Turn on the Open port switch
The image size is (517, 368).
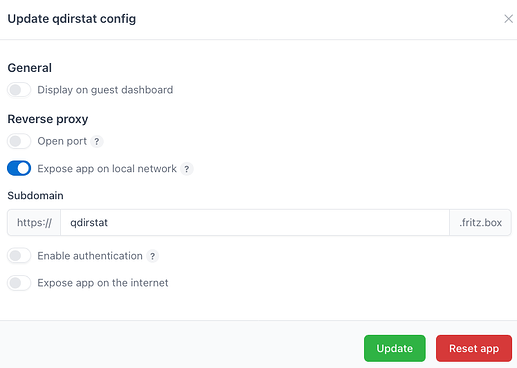tap(19, 141)
